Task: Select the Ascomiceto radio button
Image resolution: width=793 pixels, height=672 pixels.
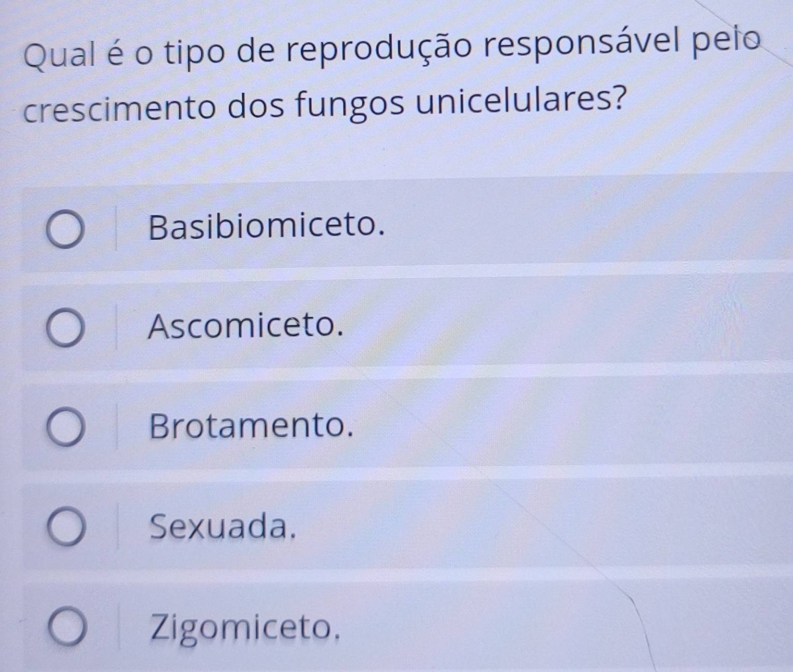Action: (65, 330)
